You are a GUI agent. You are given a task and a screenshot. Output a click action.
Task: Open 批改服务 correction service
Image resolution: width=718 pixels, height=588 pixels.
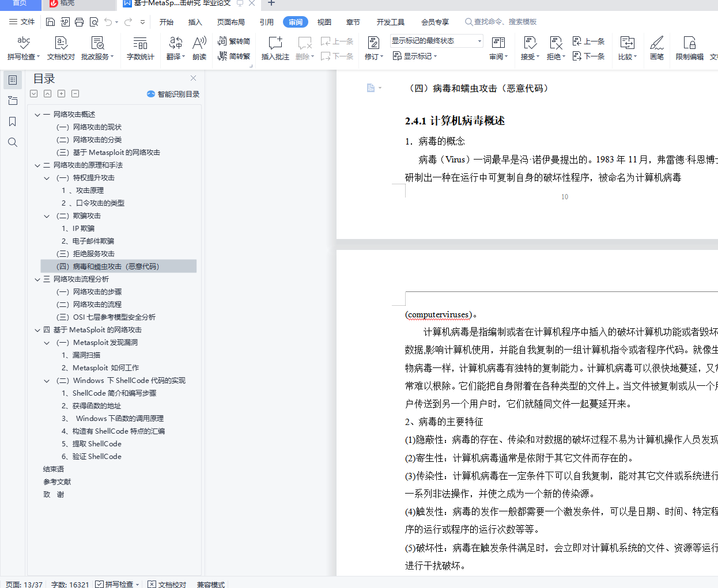click(97, 48)
